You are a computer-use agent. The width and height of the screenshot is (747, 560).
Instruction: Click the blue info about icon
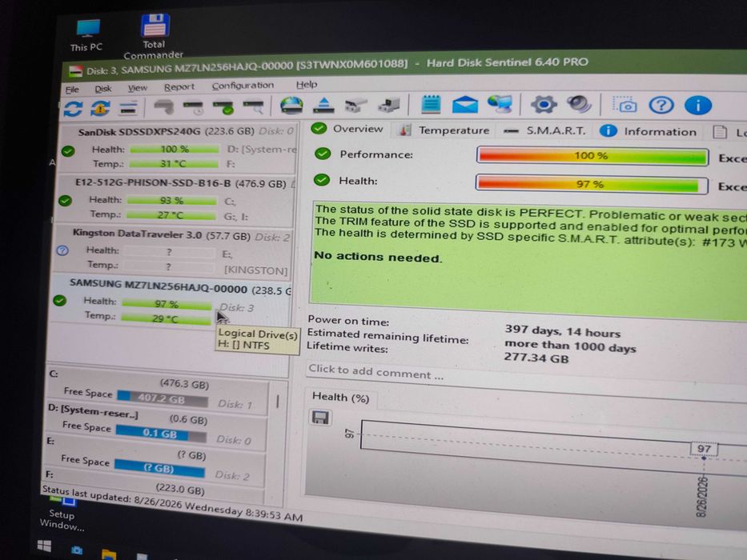pyautogui.click(x=698, y=106)
